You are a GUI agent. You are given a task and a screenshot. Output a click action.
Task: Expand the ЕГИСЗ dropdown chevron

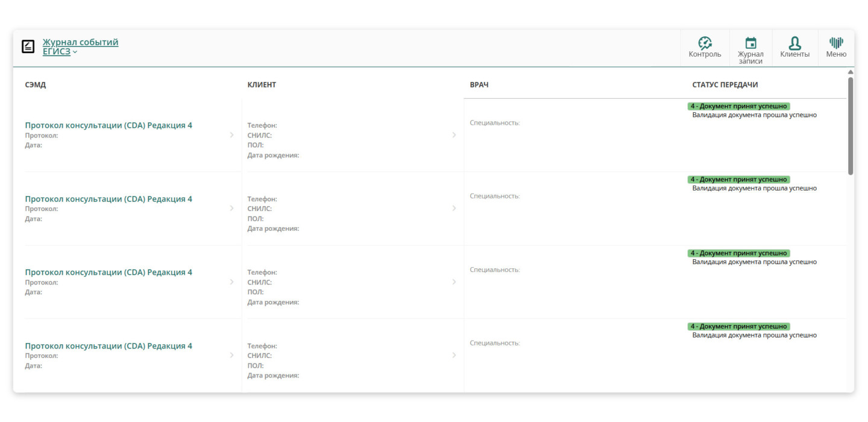click(75, 52)
